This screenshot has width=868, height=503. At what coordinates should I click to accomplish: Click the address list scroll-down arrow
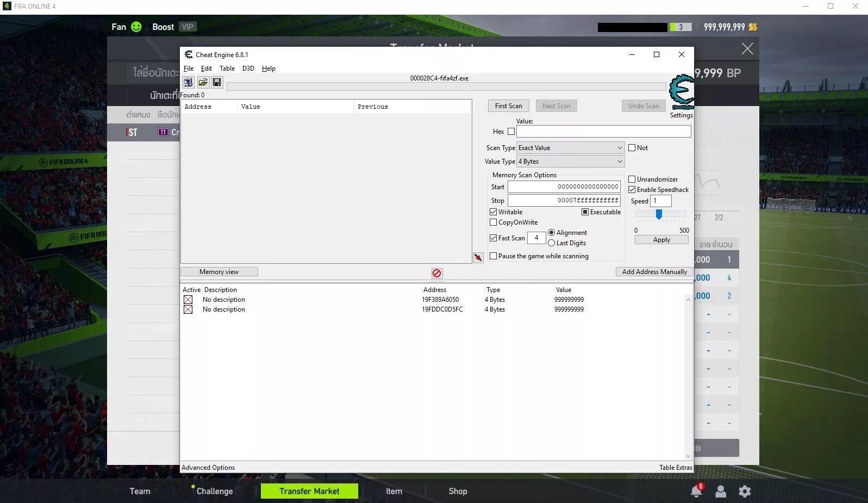pyautogui.click(x=688, y=456)
